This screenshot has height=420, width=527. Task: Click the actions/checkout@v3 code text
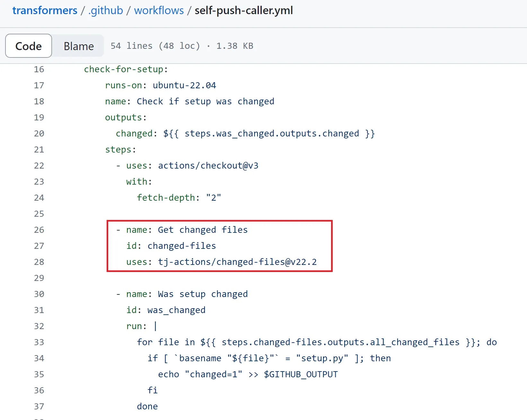[208, 166]
